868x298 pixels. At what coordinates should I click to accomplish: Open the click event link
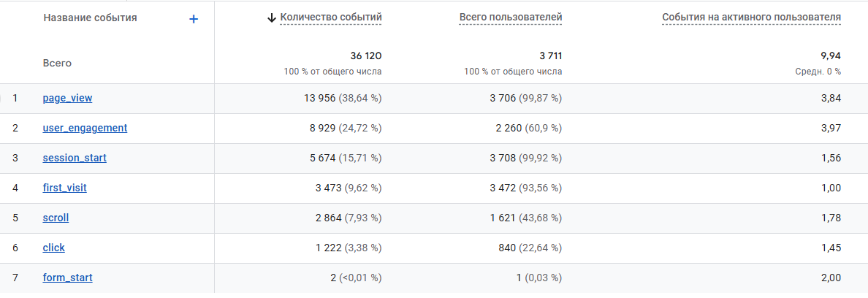53,248
